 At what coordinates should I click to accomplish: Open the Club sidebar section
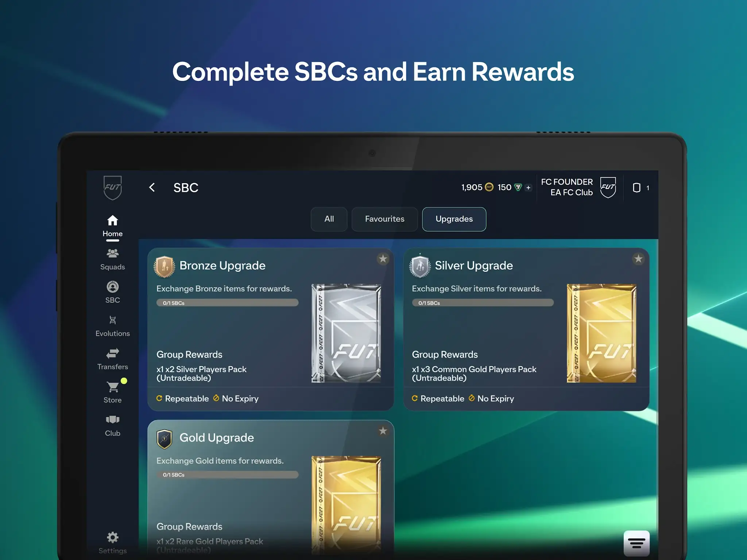[x=112, y=426]
